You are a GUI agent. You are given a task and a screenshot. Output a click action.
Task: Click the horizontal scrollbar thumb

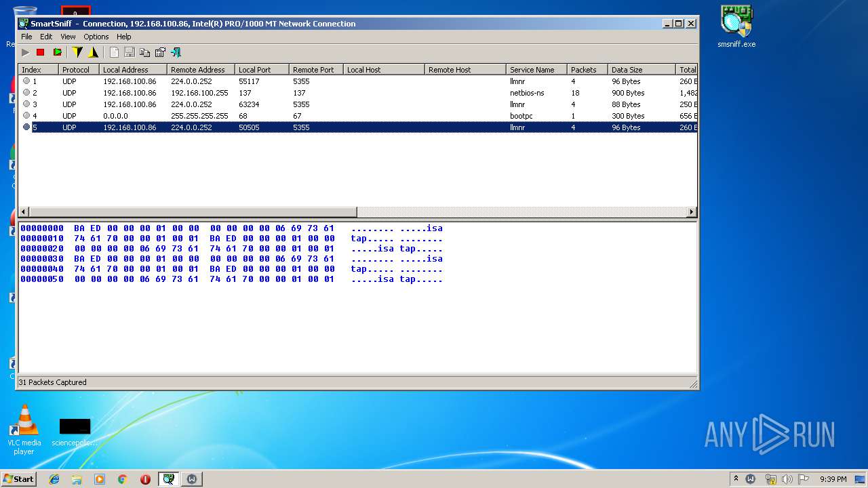pyautogui.click(x=193, y=212)
